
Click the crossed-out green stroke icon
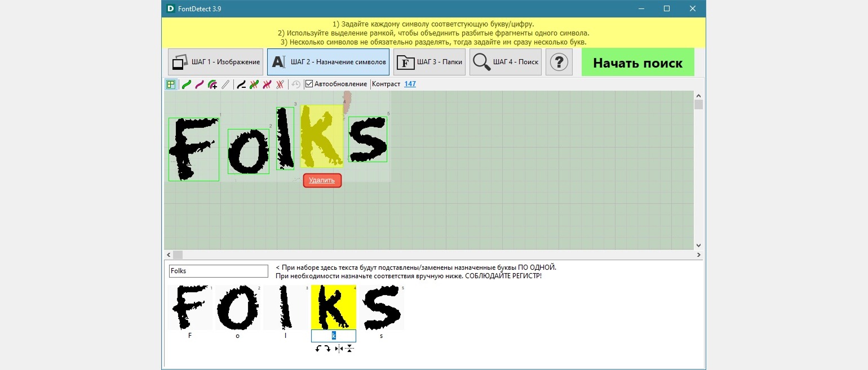tap(254, 84)
